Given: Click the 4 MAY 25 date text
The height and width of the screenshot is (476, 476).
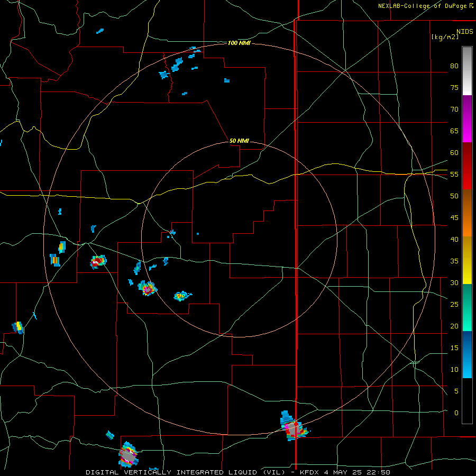Looking at the screenshot, I should (345, 472).
